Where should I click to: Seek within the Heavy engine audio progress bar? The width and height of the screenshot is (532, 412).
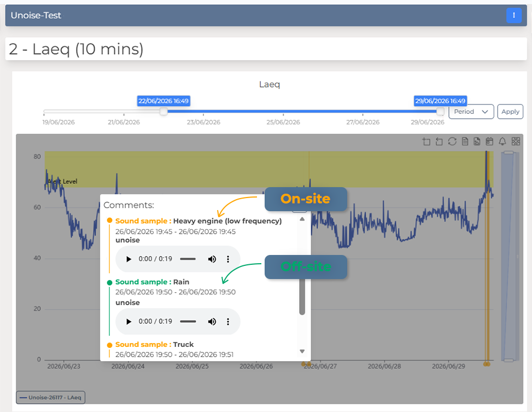click(188, 259)
